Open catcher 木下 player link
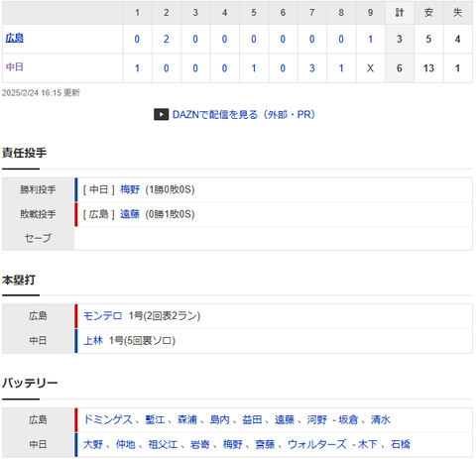This screenshot has height=459, width=476. (x=368, y=444)
